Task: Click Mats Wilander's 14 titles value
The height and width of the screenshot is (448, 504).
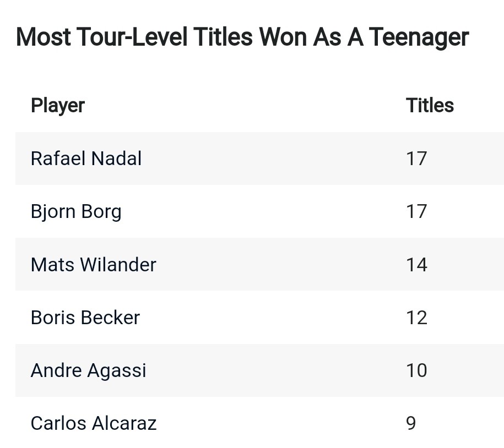Action: click(416, 265)
